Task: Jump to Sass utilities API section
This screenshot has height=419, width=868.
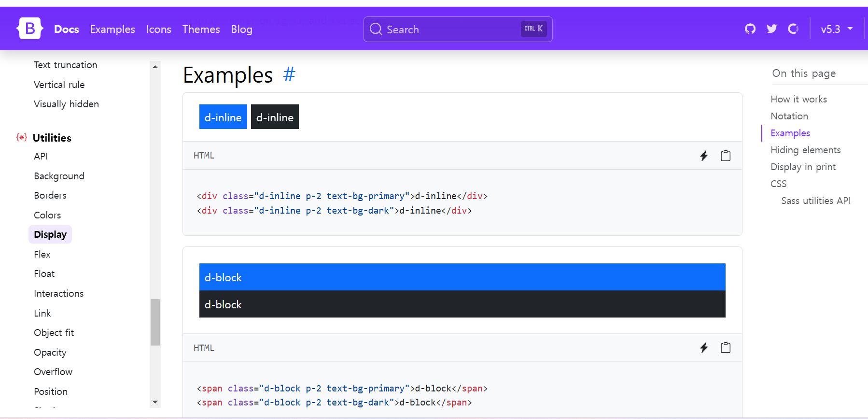Action: (x=815, y=201)
